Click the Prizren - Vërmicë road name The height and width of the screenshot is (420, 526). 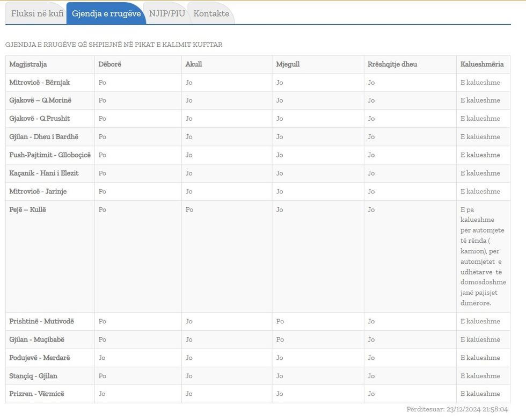tap(36, 394)
